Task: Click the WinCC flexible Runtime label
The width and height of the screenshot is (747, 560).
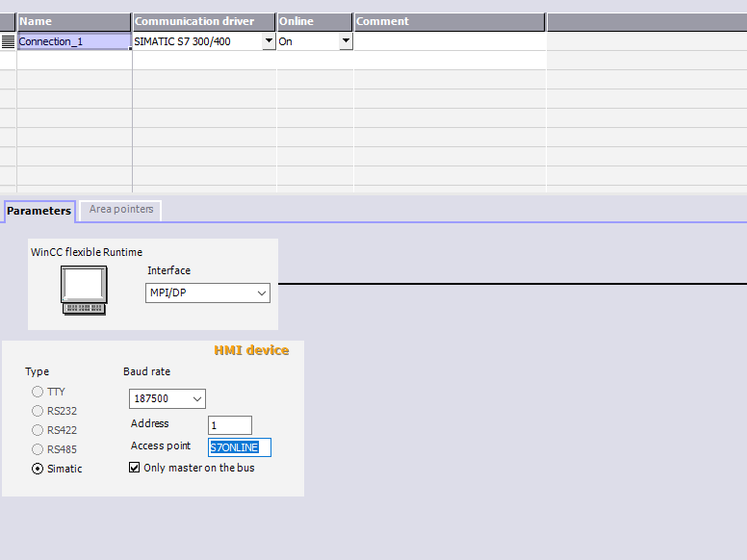Action: coord(87,252)
